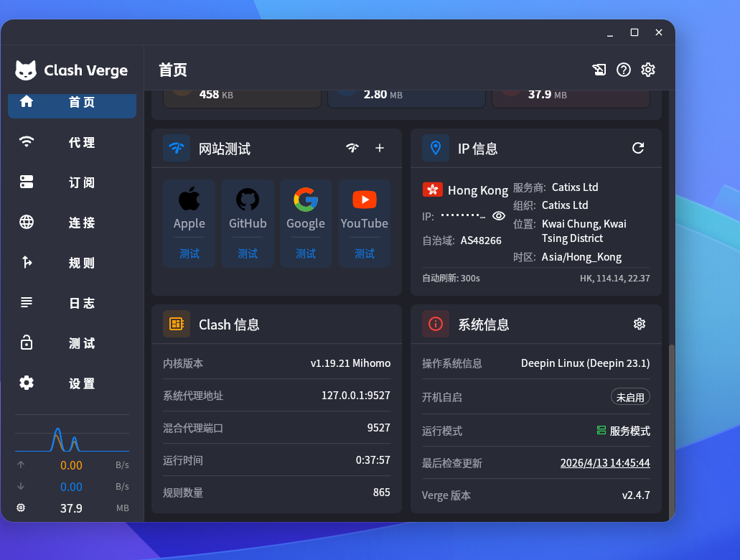740x560 pixels.
Task: Open the 订阅 subscriptions page
Action: point(72,182)
